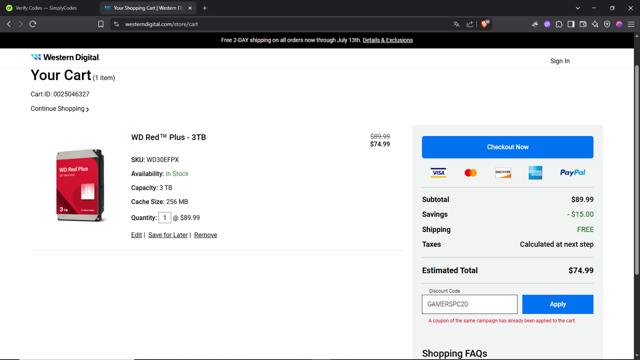The image size is (640, 360).
Task: Click the share page icon
Action: pos(470,24)
